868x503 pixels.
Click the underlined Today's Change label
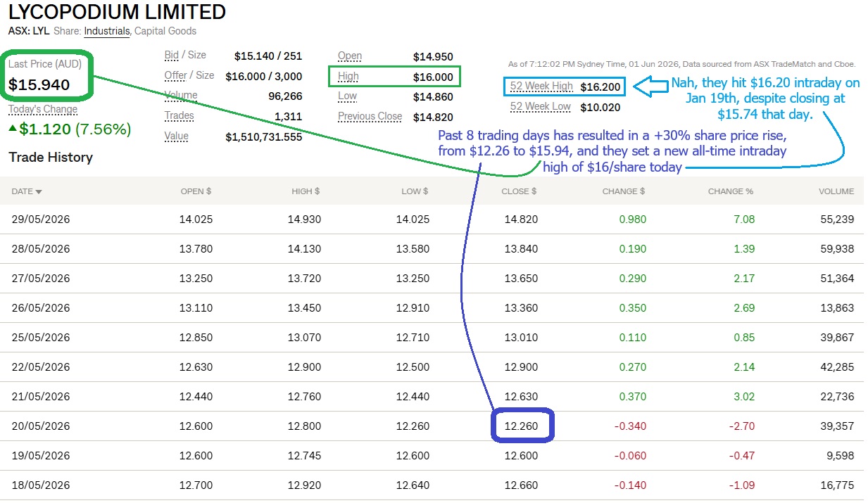pyautogui.click(x=43, y=109)
